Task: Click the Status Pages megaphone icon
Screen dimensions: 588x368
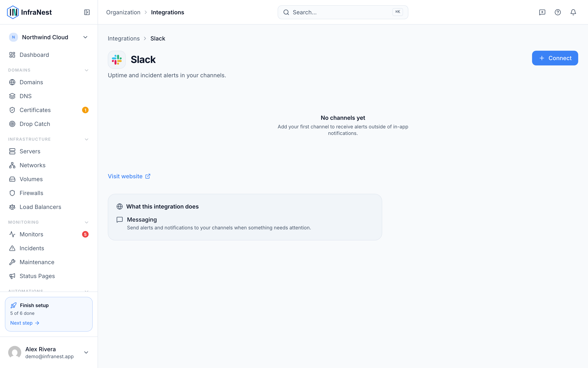Action: coord(12,276)
